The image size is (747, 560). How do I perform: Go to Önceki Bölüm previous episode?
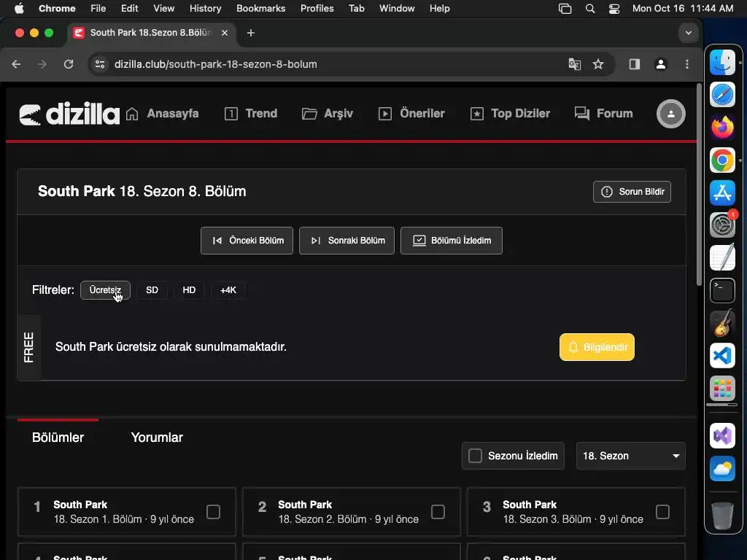(247, 241)
